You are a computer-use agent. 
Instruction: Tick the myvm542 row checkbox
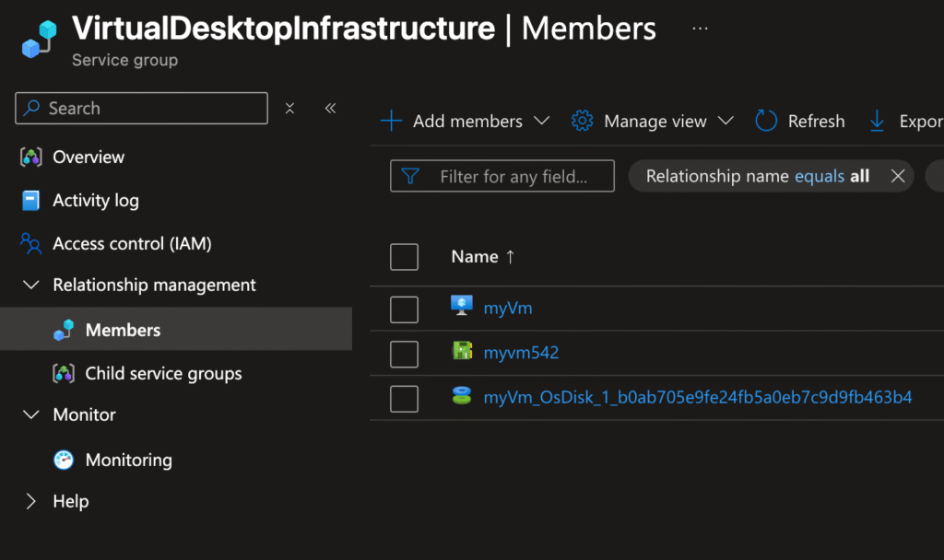pos(404,354)
